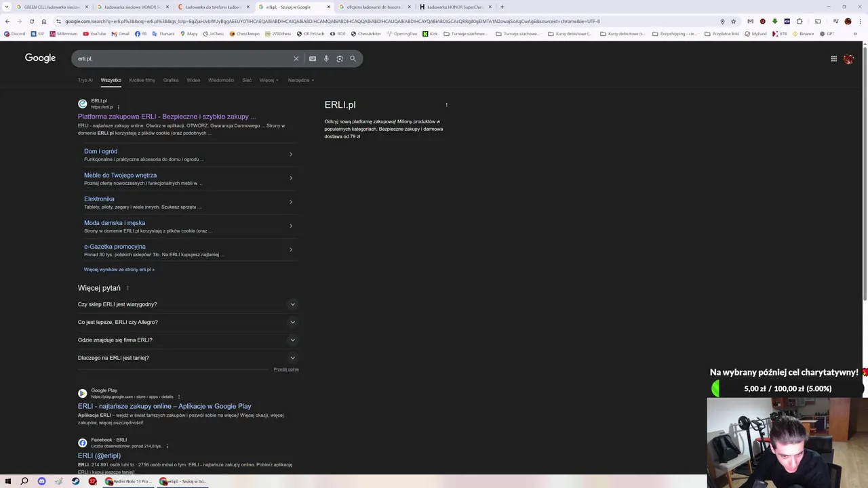Screen dimensions: 868x488
Task: Select the Krótkie filmy results tab
Action: [142, 80]
